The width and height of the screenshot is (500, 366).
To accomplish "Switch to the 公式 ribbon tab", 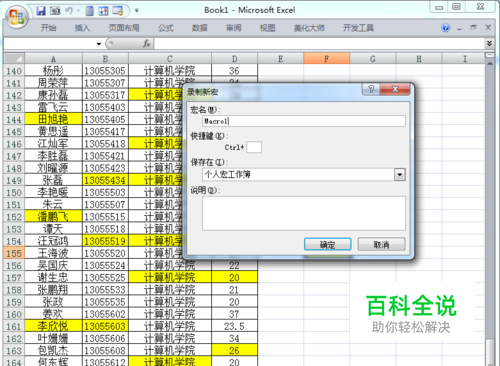I will coord(166,28).
